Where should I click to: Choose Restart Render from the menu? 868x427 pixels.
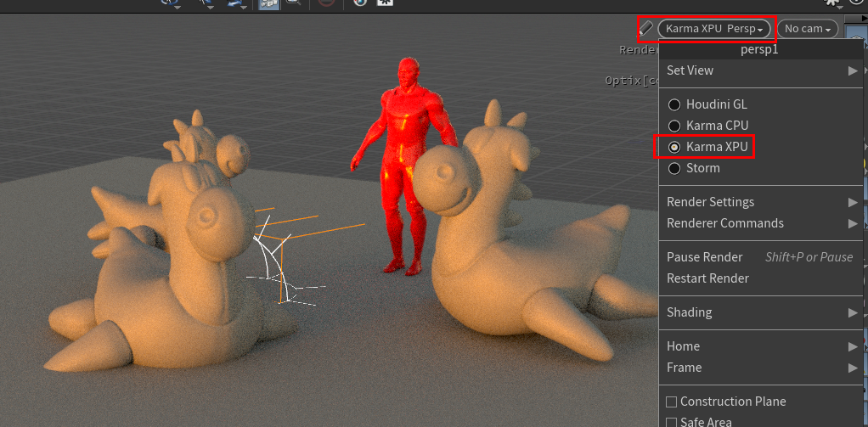point(762,278)
